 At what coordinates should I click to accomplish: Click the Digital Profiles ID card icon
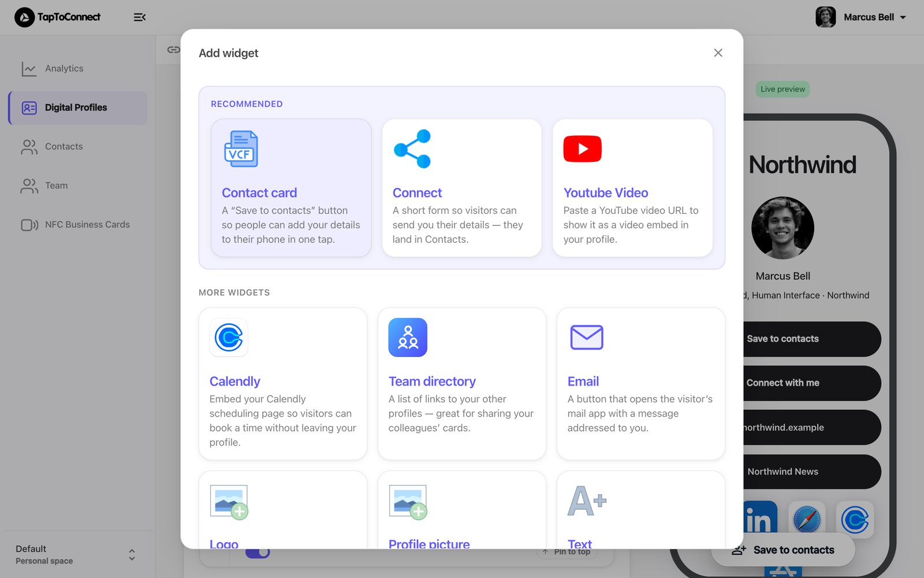click(x=29, y=108)
